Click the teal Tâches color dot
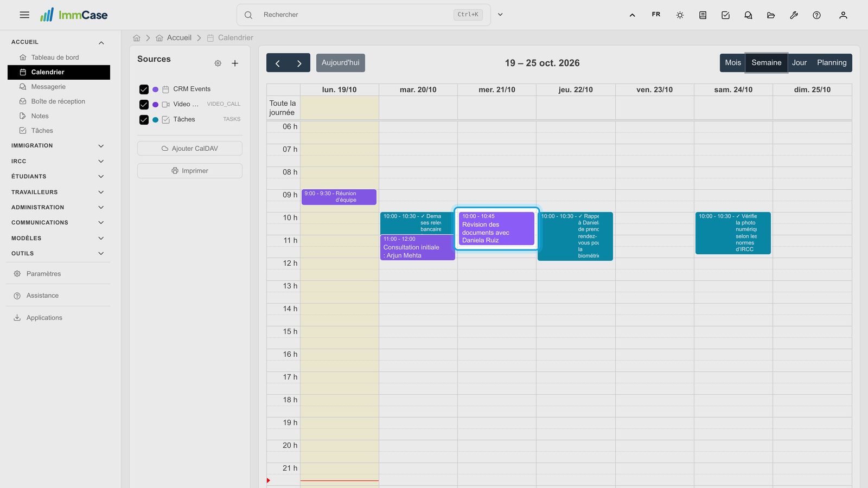 click(x=156, y=120)
